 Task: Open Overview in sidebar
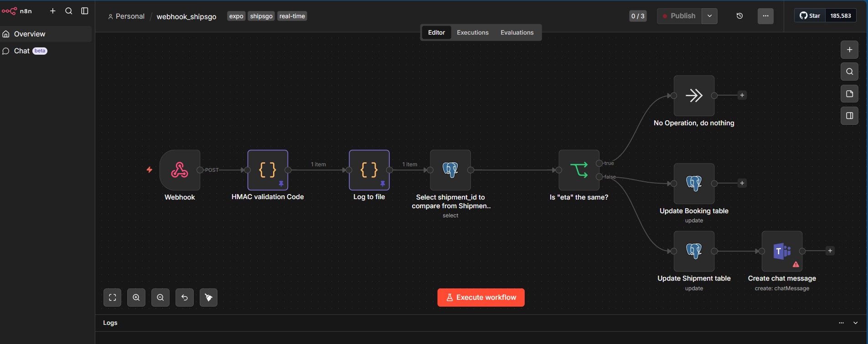coord(46,34)
